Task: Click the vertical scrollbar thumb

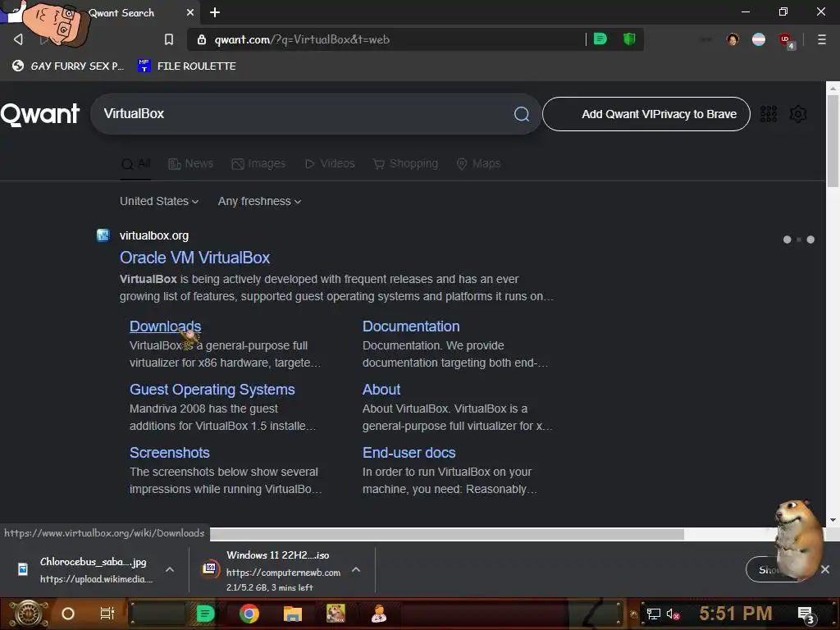Action: 833,141
